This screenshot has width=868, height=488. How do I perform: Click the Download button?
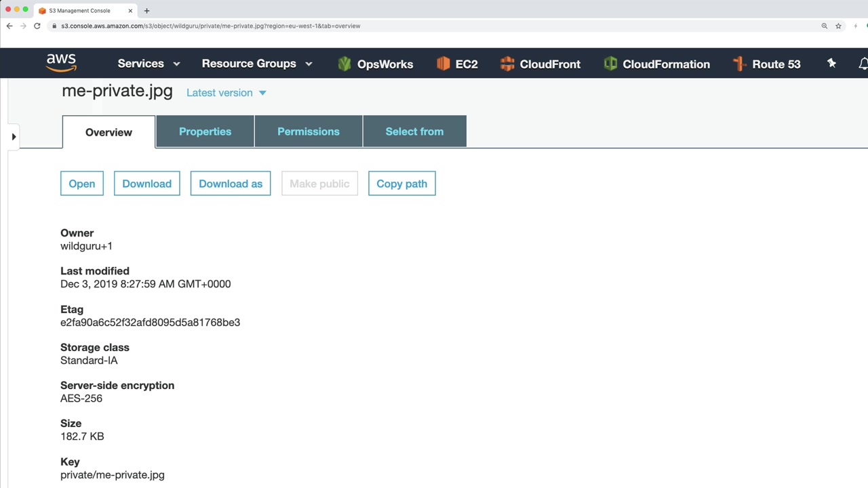pyautogui.click(x=147, y=184)
